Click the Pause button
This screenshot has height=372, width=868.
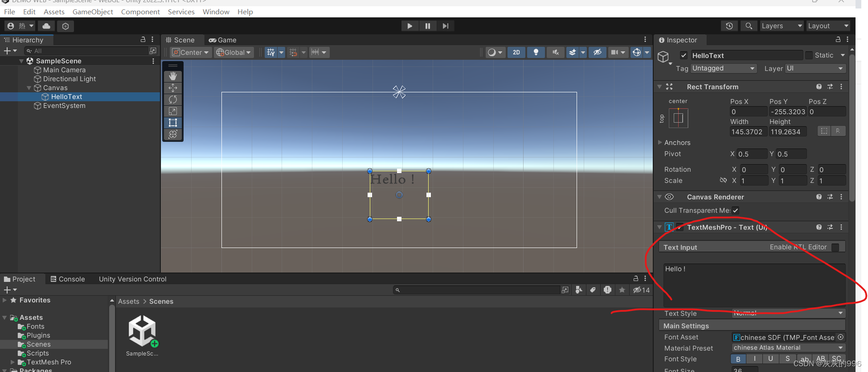coord(428,26)
